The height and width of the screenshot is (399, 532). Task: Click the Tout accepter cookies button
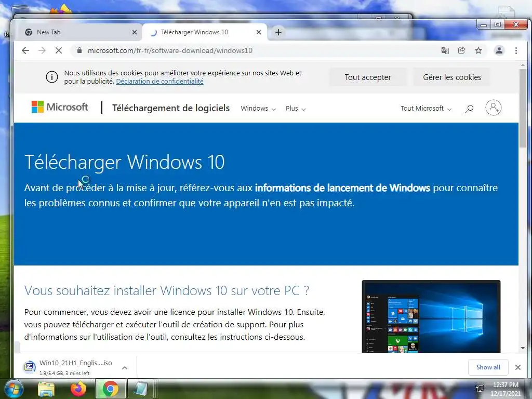pyautogui.click(x=368, y=77)
